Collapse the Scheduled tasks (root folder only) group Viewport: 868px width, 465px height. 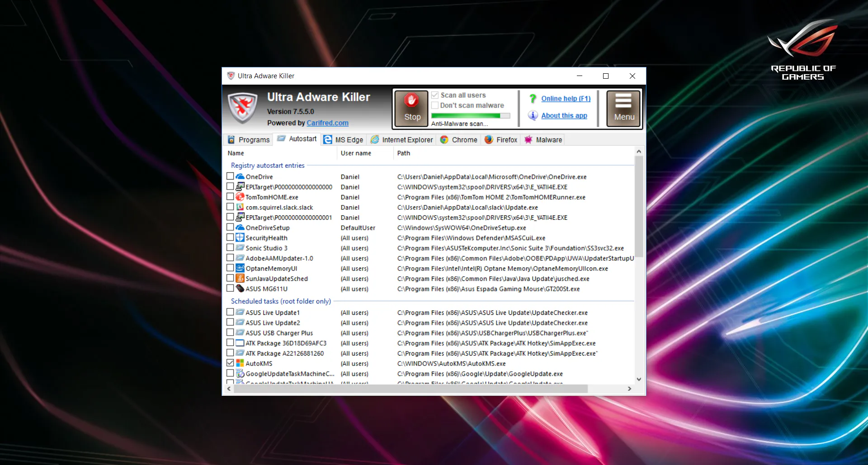click(x=281, y=301)
